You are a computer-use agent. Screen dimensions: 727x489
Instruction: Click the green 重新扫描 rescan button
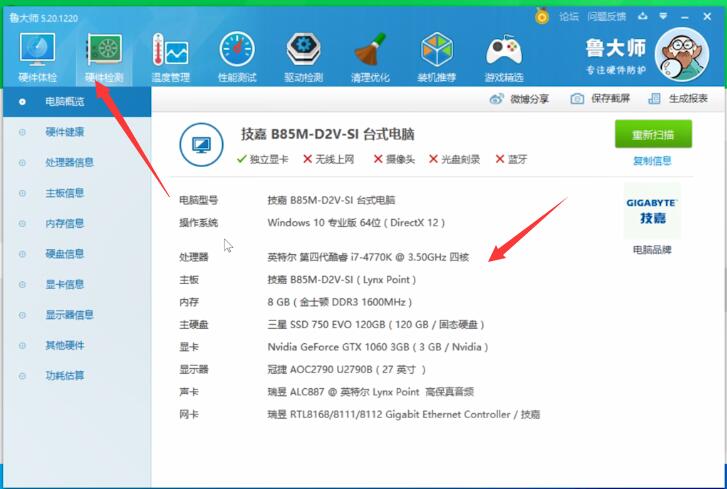tap(653, 134)
